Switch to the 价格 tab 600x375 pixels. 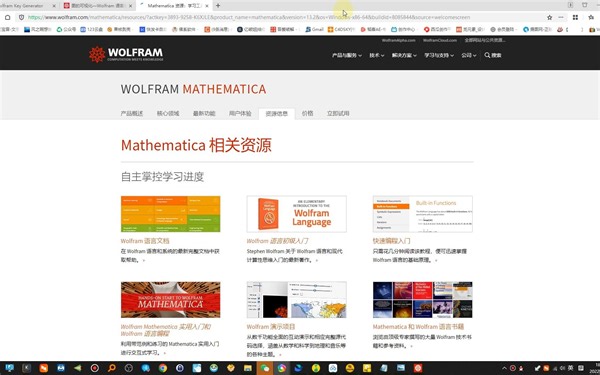307,113
